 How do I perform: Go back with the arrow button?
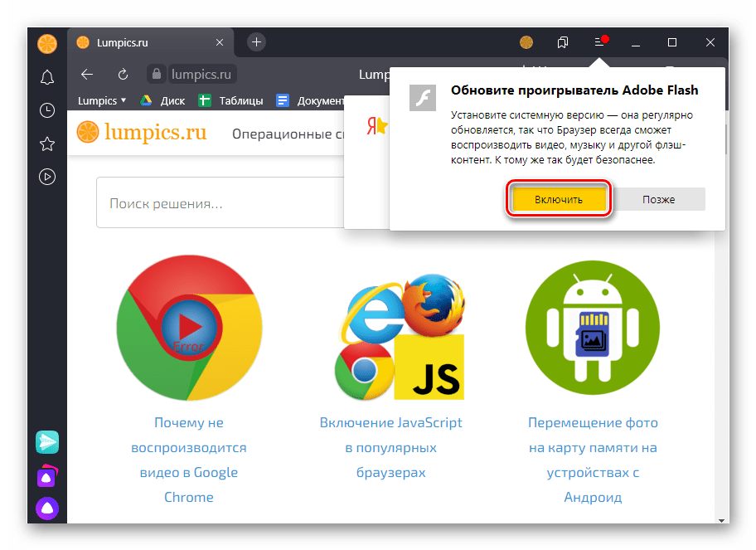87,74
